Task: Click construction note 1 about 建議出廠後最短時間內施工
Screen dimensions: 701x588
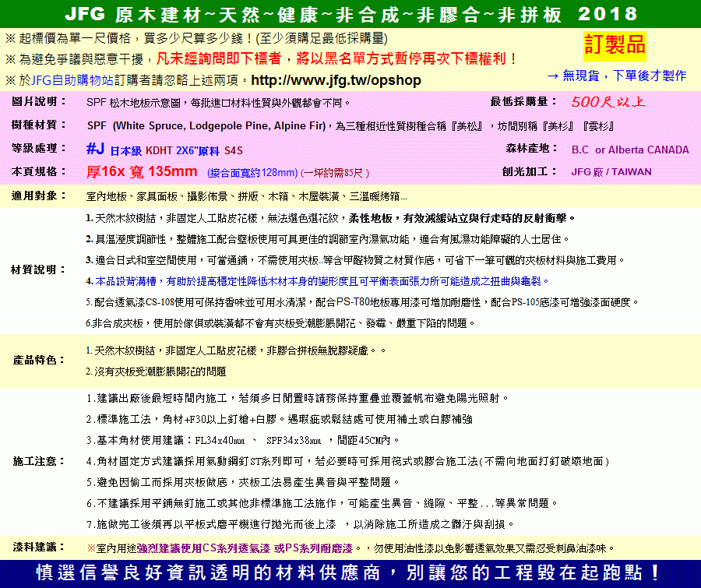Action: pyautogui.click(x=298, y=398)
